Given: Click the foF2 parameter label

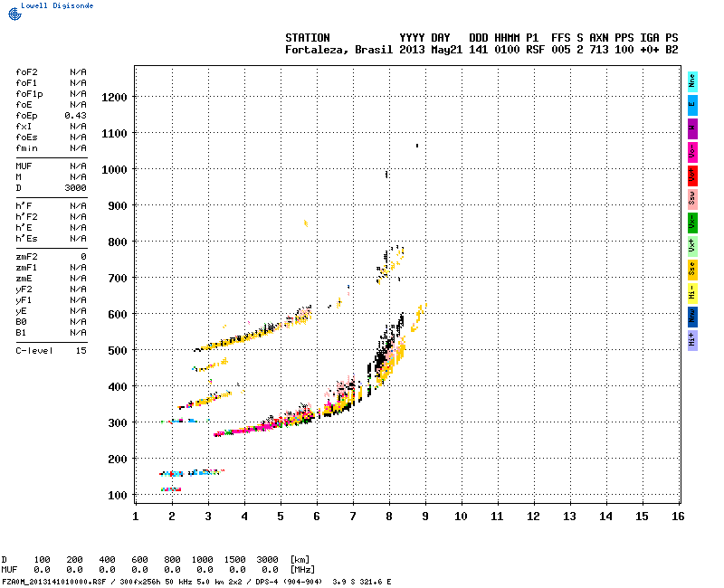Looking at the screenshot, I should pyautogui.click(x=26, y=72).
